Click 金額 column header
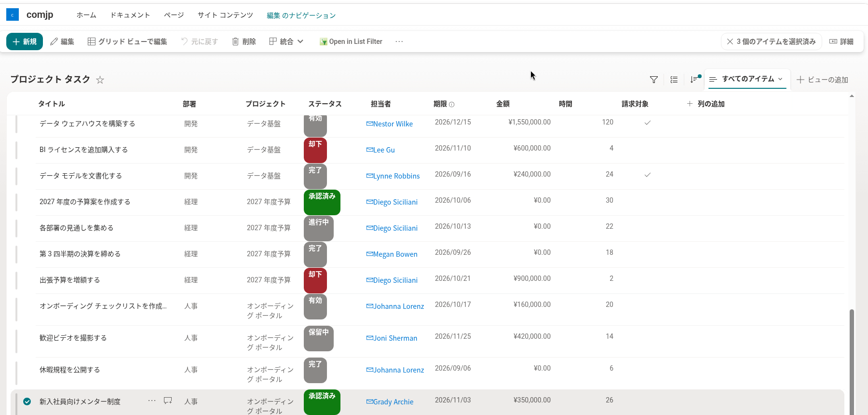The width and height of the screenshot is (868, 415). click(503, 104)
